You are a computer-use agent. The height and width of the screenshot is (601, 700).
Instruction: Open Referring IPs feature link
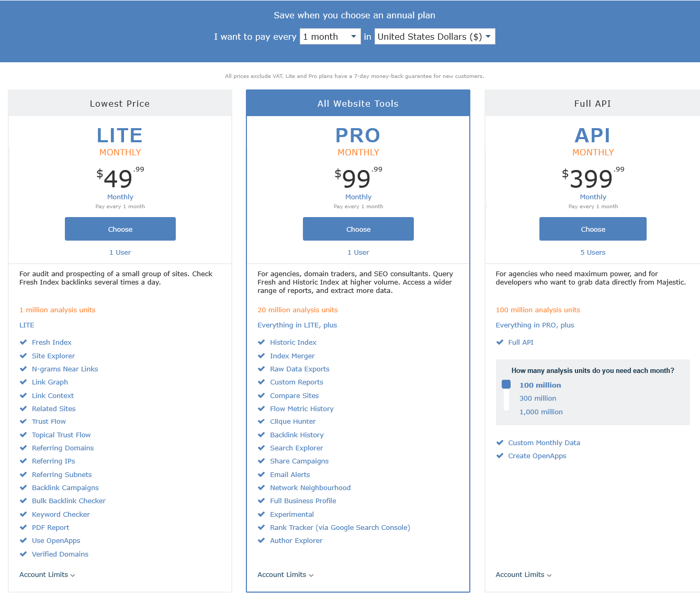pos(53,461)
